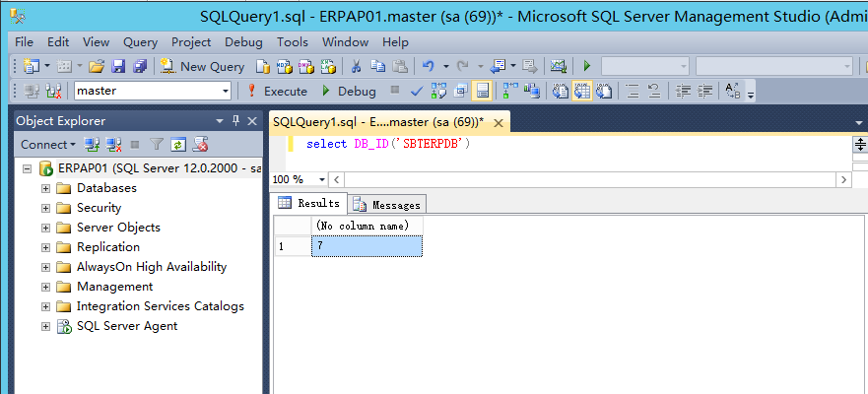Click the Undo arrow icon
Image resolution: width=868 pixels, height=394 pixels.
(428, 66)
